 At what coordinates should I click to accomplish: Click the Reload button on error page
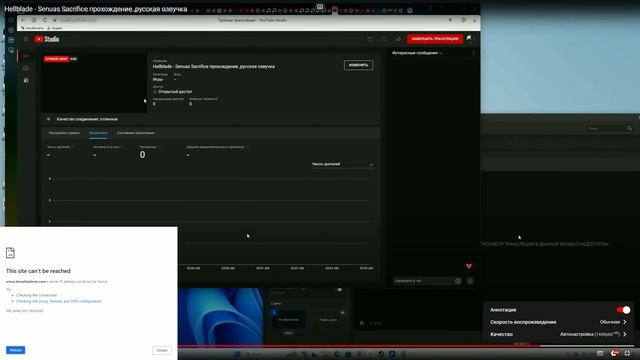[x=16, y=350]
